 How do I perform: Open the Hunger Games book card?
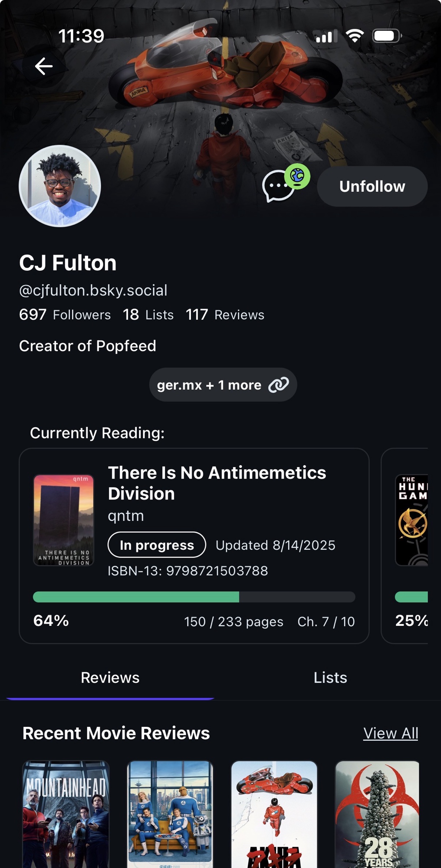(411, 546)
